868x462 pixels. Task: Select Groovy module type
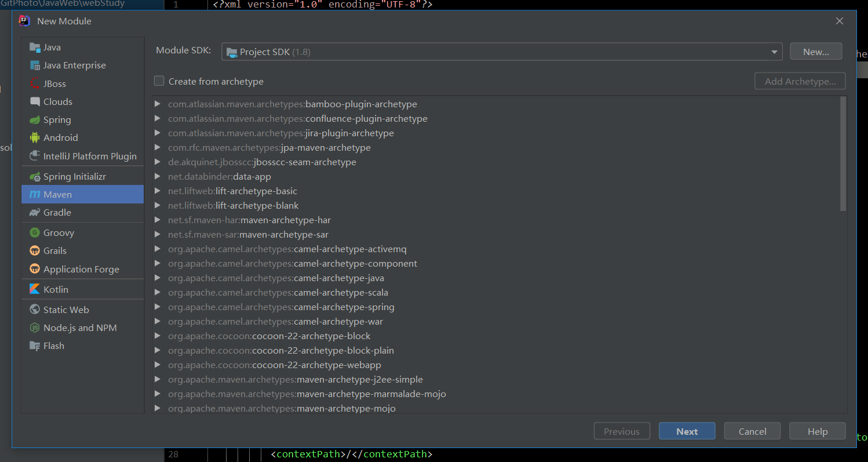point(82,232)
